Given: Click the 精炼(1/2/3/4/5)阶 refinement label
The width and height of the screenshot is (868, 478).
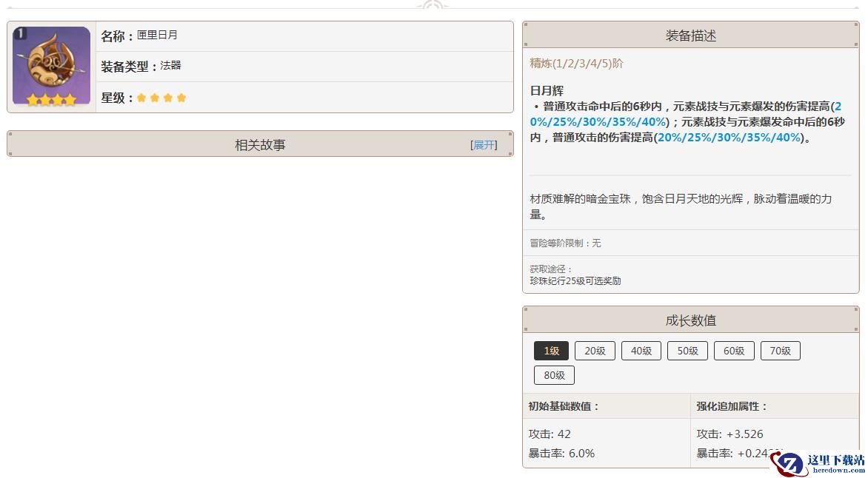Looking at the screenshot, I should tap(576, 64).
